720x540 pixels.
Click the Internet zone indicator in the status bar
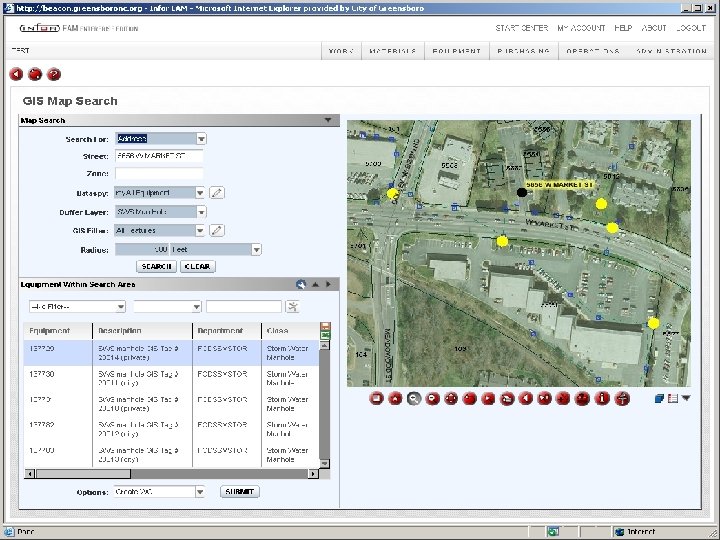[x=636, y=532]
